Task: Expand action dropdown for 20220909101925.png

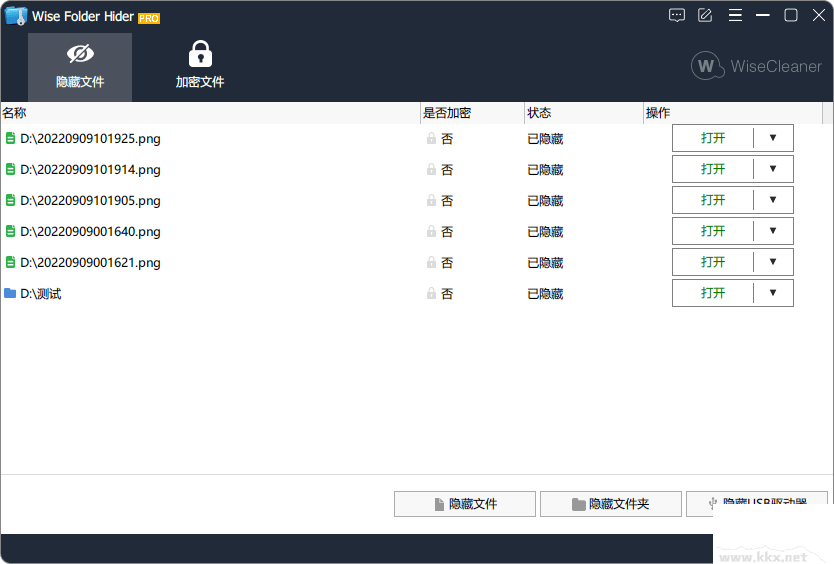Action: click(773, 138)
